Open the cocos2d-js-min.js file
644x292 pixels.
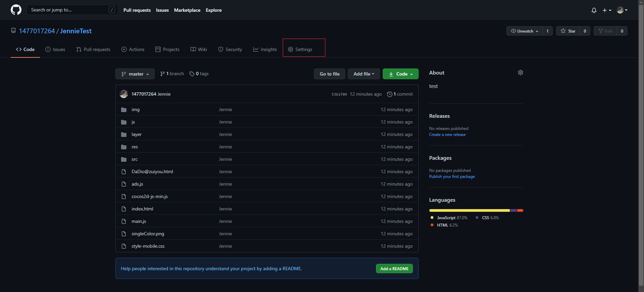click(150, 196)
